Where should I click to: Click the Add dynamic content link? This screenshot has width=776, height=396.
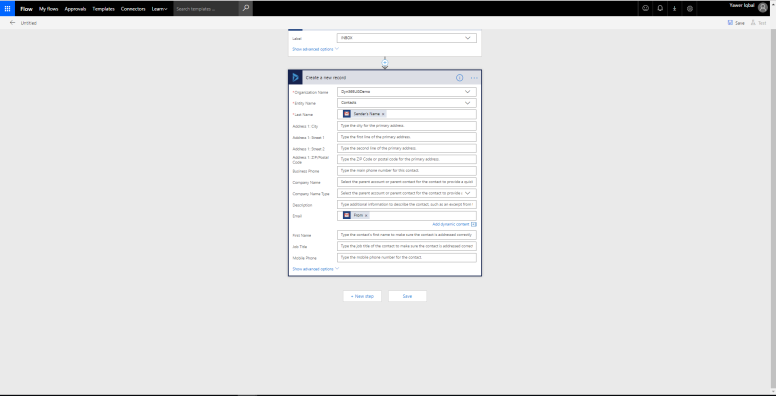pos(451,224)
